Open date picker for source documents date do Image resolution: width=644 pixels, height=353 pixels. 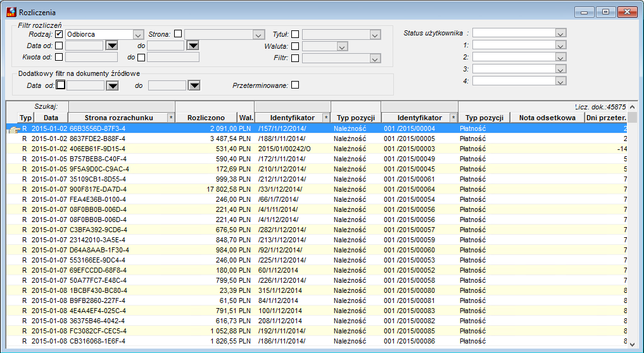[194, 85]
